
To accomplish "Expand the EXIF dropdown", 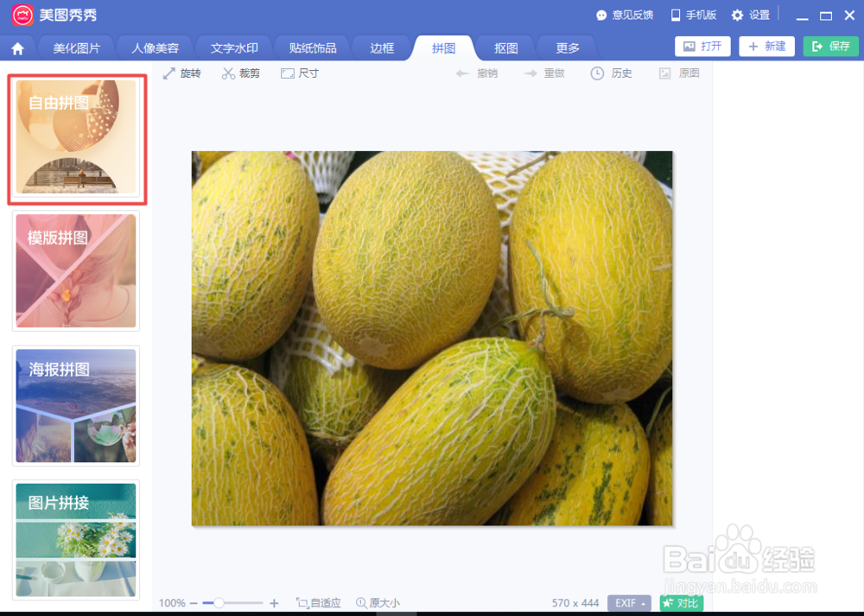I will pos(629,603).
